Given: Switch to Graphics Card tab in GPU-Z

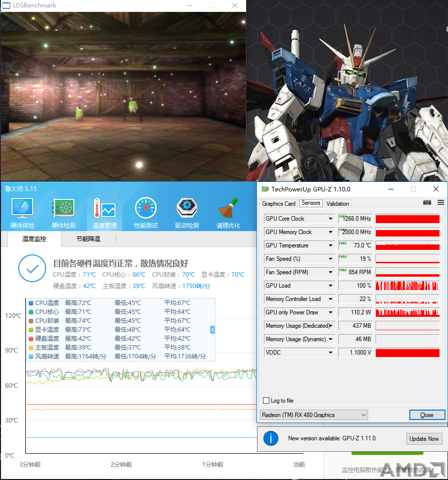Looking at the screenshot, I should pos(279,204).
